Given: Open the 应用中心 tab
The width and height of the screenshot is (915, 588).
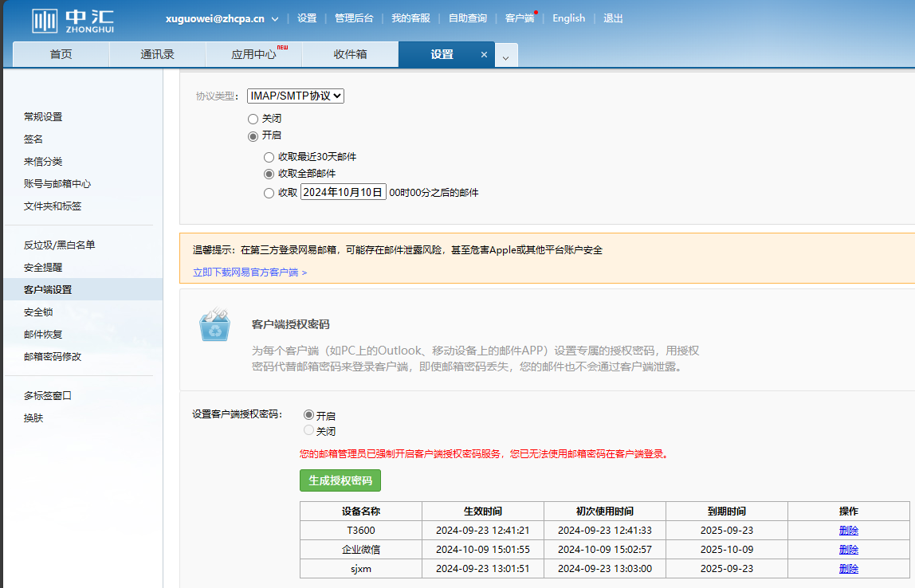Looking at the screenshot, I should click(253, 54).
